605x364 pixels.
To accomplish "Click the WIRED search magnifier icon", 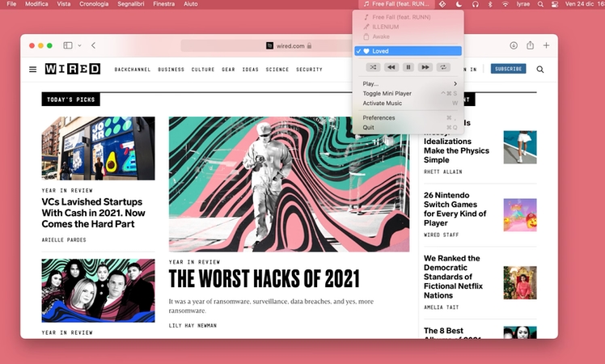I will [x=540, y=70].
